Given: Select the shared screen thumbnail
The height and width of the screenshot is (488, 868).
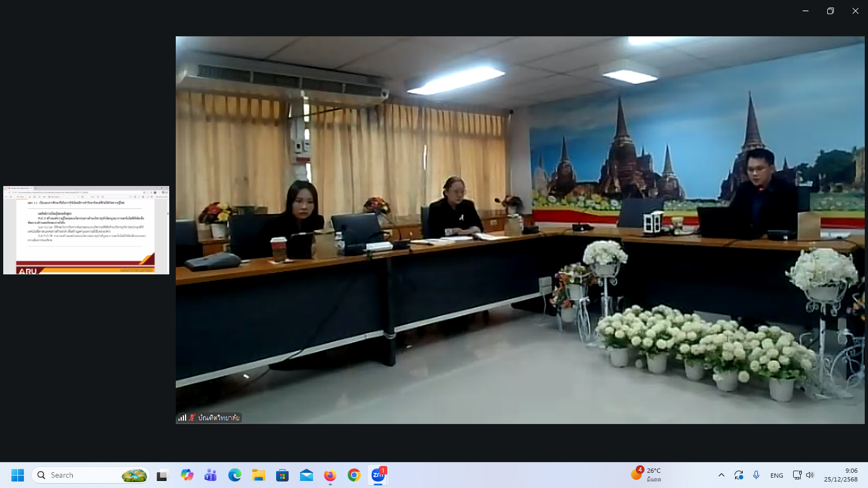Looking at the screenshot, I should click(x=86, y=230).
